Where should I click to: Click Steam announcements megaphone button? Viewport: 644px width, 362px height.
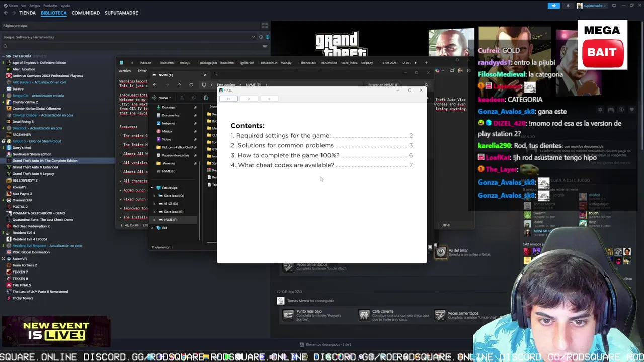point(553,6)
